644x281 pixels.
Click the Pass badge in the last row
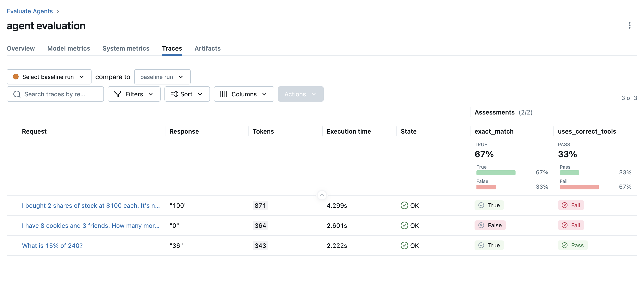point(572,245)
